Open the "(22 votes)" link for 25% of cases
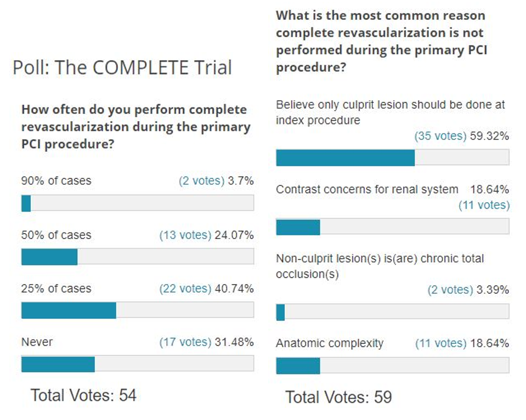The image size is (526, 420). pos(185,288)
